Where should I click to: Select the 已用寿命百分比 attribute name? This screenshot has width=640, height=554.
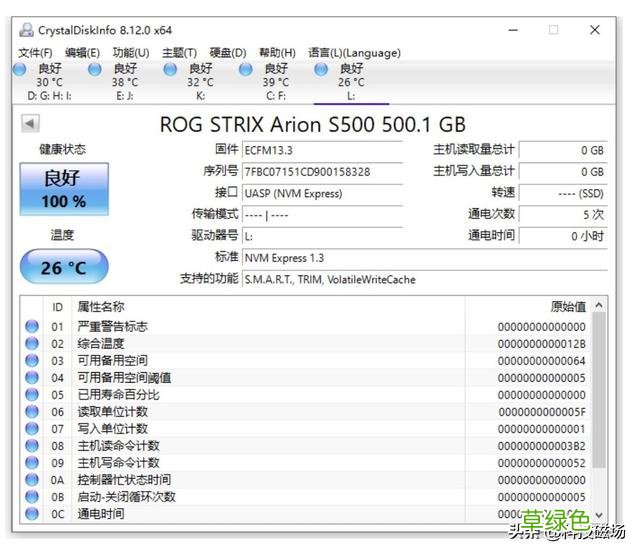pyautogui.click(x=118, y=395)
